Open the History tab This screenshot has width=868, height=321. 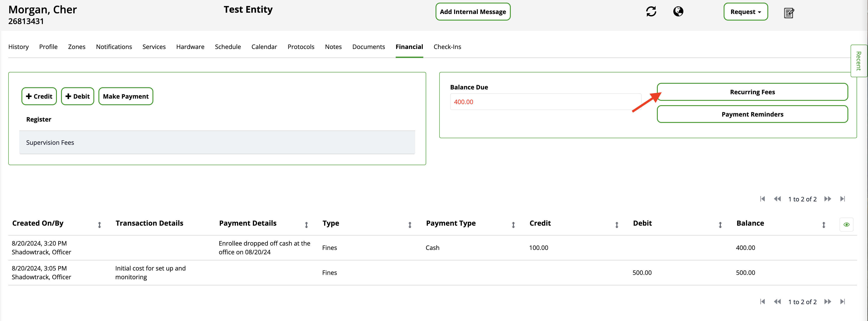tap(19, 47)
